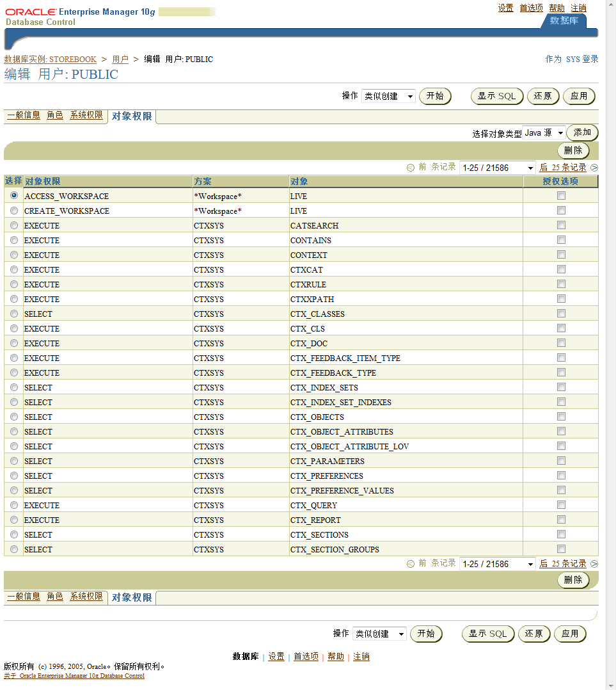The width and height of the screenshot is (616, 690).
Task: Click the footer 设置 link
Action: pyautogui.click(x=276, y=657)
